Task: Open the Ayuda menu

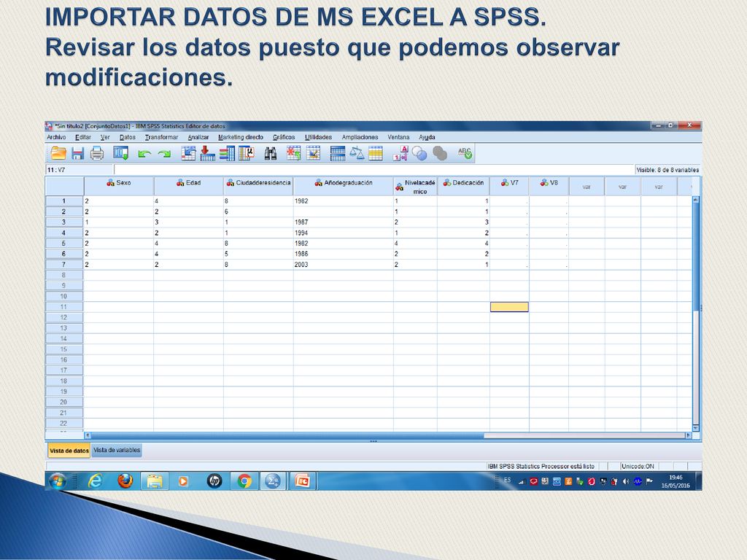Action: (x=427, y=137)
